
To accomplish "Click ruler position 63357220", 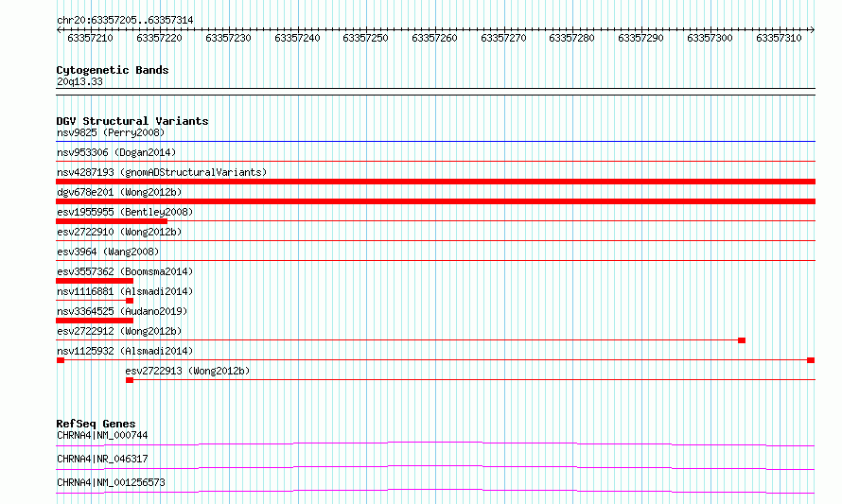I will point(159,38).
